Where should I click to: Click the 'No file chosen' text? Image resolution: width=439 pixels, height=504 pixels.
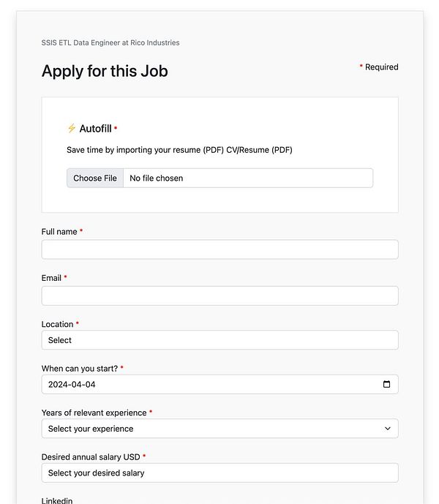tap(157, 178)
